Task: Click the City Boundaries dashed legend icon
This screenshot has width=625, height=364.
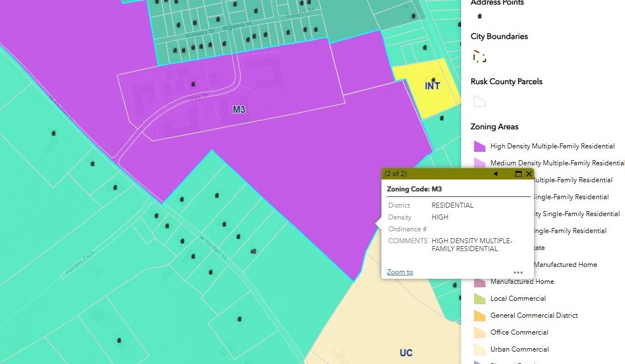Action: point(479,56)
